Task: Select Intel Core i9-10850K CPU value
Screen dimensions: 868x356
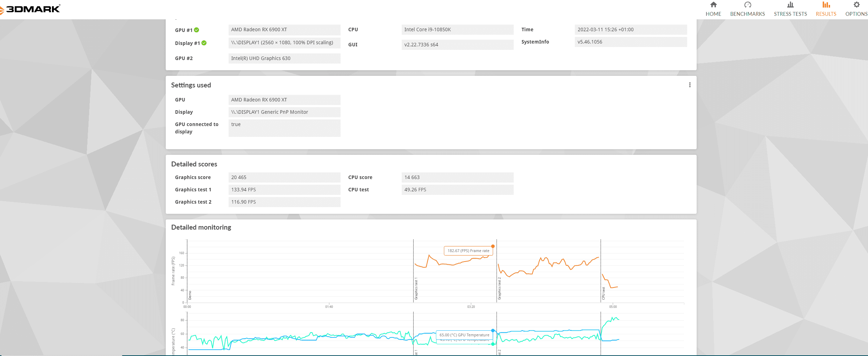Action: tap(458, 29)
